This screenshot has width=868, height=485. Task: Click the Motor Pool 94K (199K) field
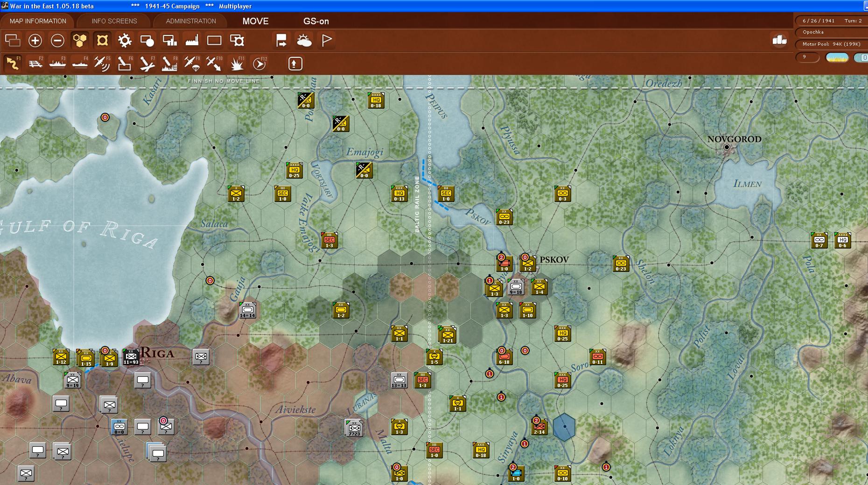[x=832, y=44]
